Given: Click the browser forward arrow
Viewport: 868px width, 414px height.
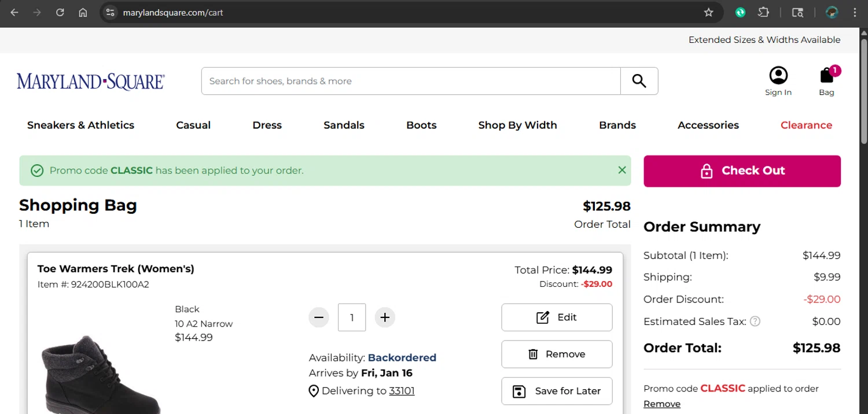Looking at the screenshot, I should click(37, 12).
